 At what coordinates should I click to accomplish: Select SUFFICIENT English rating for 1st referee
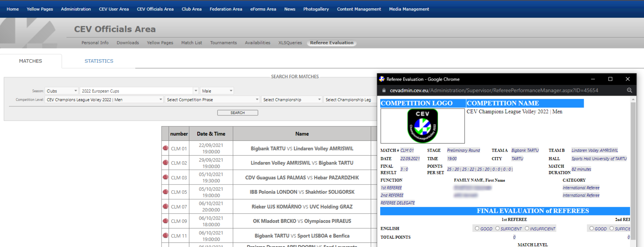point(497,228)
